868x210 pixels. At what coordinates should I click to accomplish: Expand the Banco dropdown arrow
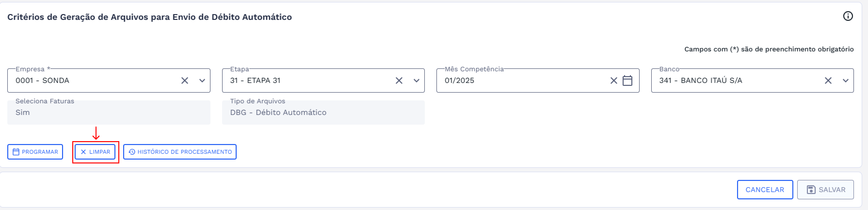845,81
